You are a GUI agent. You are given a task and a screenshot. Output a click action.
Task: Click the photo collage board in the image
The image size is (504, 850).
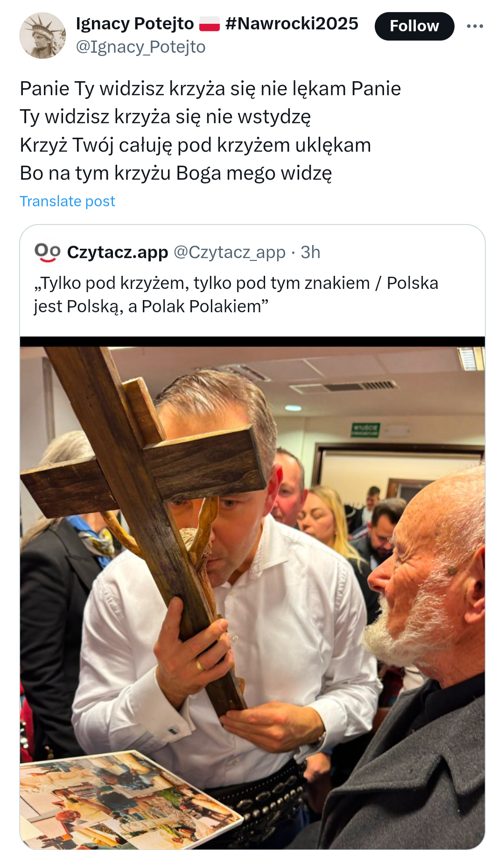[126, 801]
